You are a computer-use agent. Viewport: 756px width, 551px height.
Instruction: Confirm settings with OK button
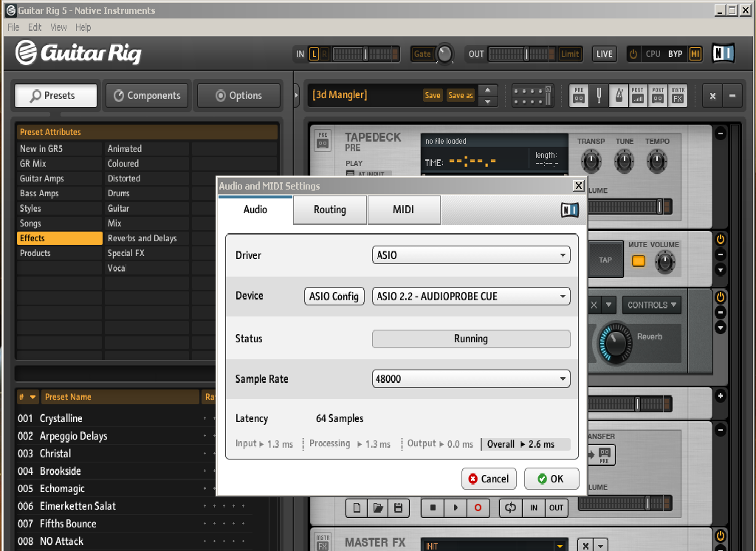pos(551,479)
